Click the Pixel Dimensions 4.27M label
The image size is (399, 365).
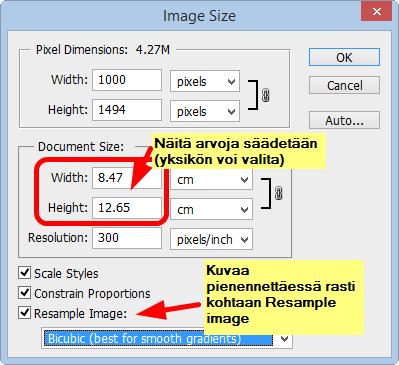(x=103, y=50)
